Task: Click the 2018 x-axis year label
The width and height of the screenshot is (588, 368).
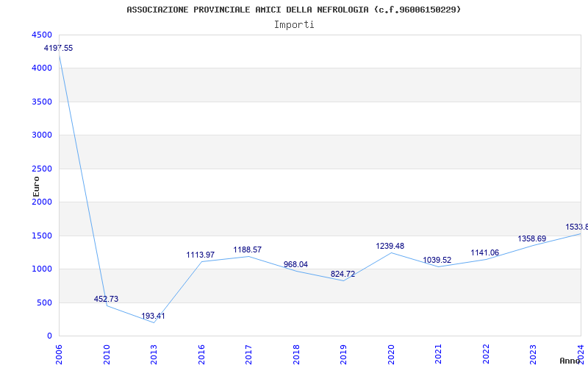Action: 296,355
